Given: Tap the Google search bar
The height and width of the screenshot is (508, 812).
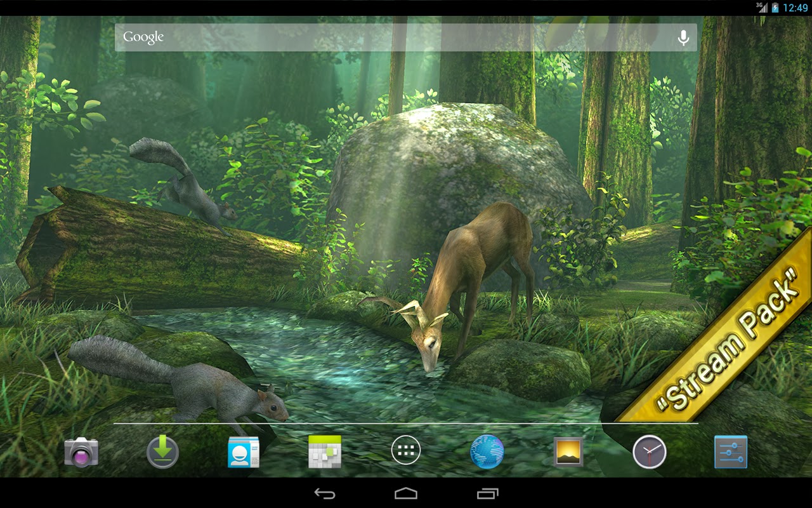Looking at the screenshot, I should (x=406, y=37).
